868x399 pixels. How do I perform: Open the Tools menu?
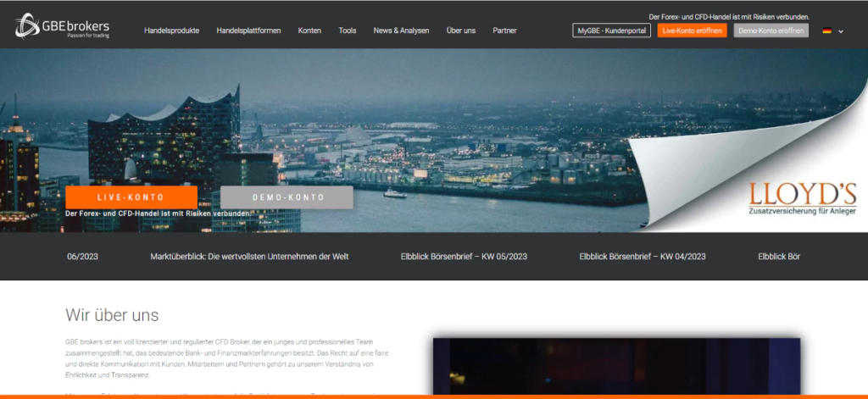coord(348,30)
